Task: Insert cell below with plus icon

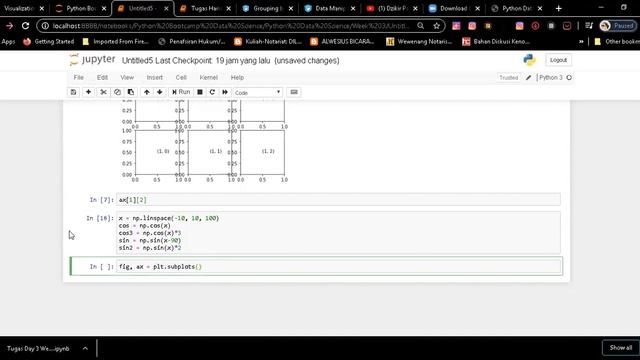Action: click(x=88, y=92)
